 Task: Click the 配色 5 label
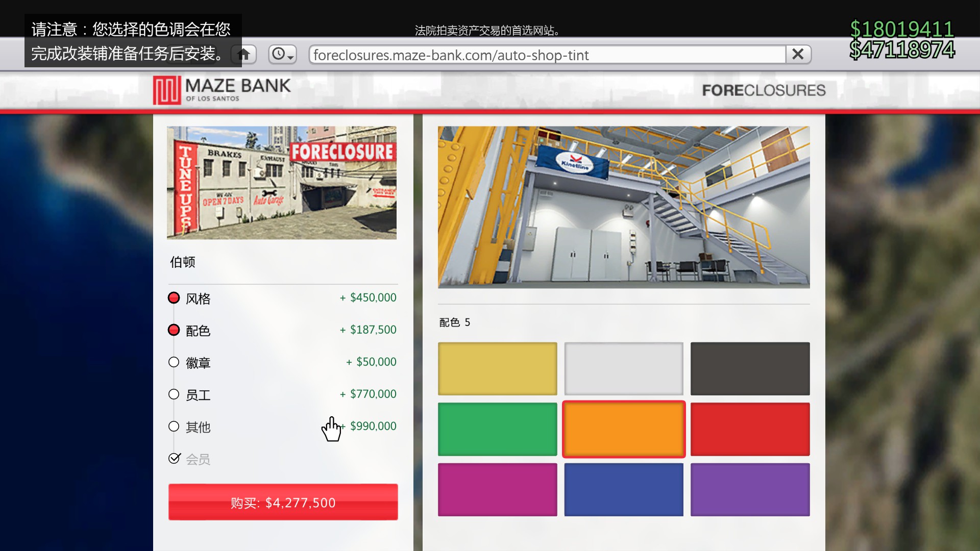[455, 322]
